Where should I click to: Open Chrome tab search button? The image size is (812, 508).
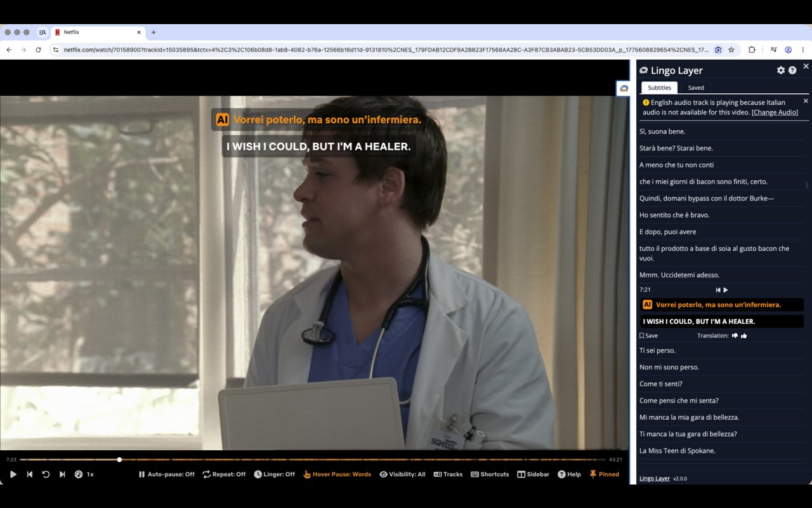click(43, 32)
